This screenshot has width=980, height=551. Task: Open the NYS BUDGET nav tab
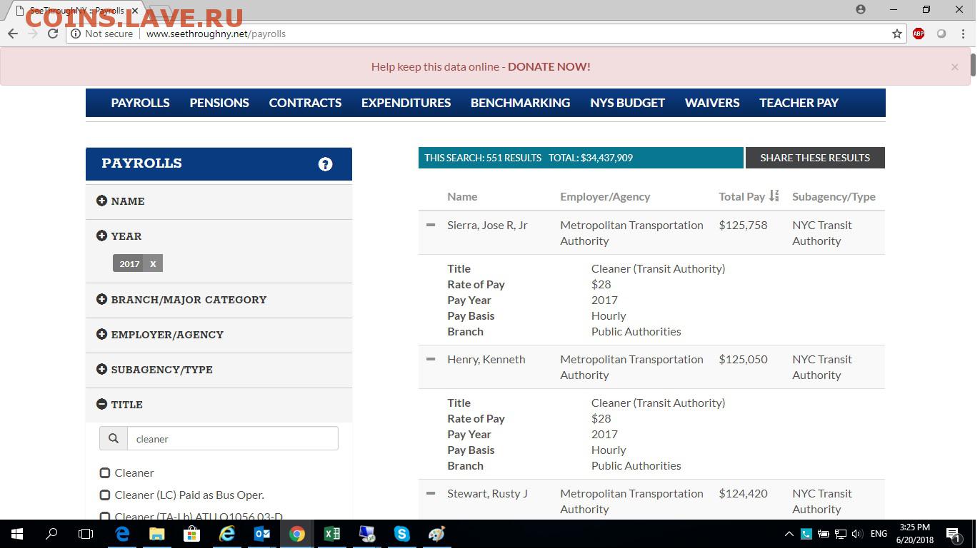click(627, 103)
